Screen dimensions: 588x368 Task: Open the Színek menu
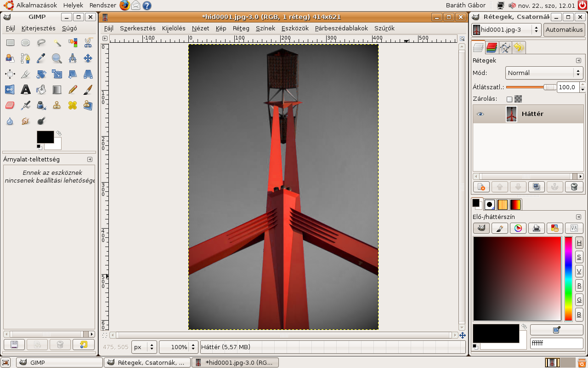pos(266,28)
